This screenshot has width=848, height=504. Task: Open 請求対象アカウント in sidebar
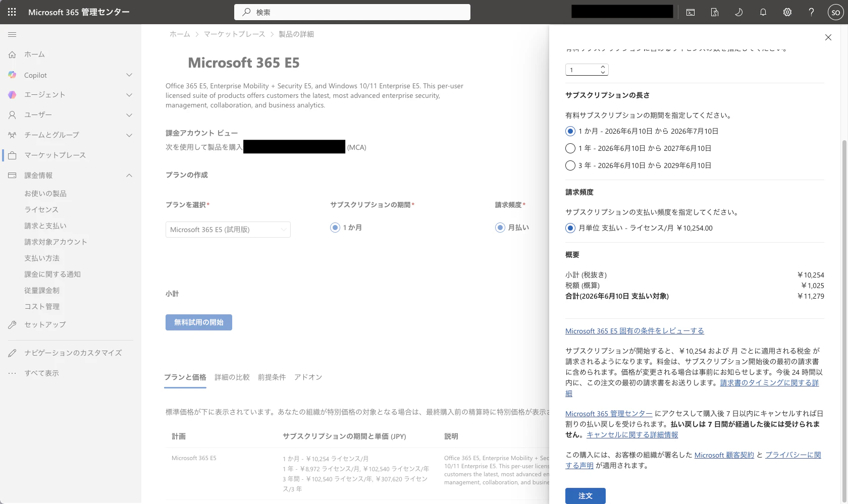click(56, 242)
